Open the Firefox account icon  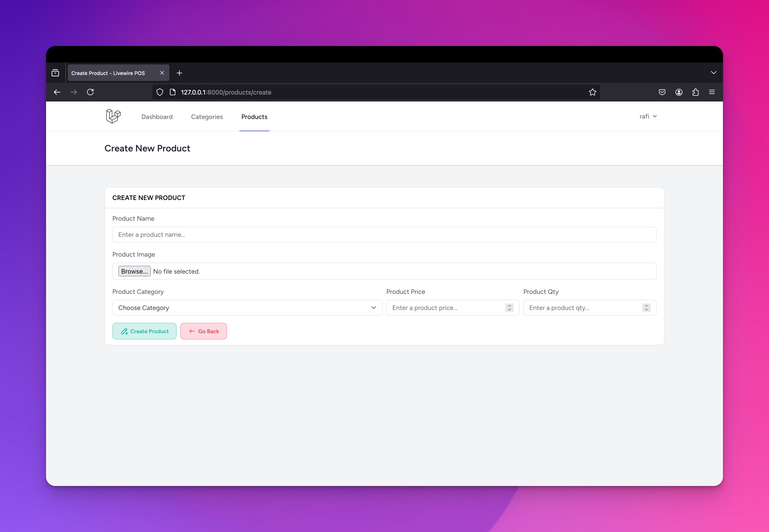pyautogui.click(x=679, y=92)
